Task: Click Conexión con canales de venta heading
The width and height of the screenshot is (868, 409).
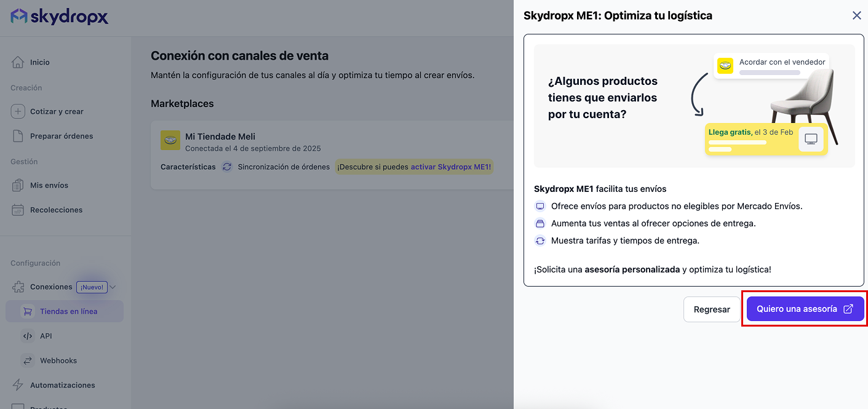Action: click(x=239, y=56)
